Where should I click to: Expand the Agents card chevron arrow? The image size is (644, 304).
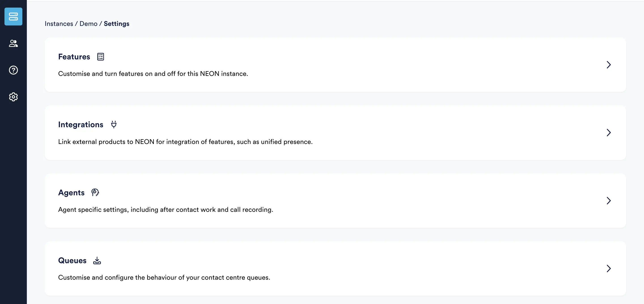pyautogui.click(x=608, y=200)
